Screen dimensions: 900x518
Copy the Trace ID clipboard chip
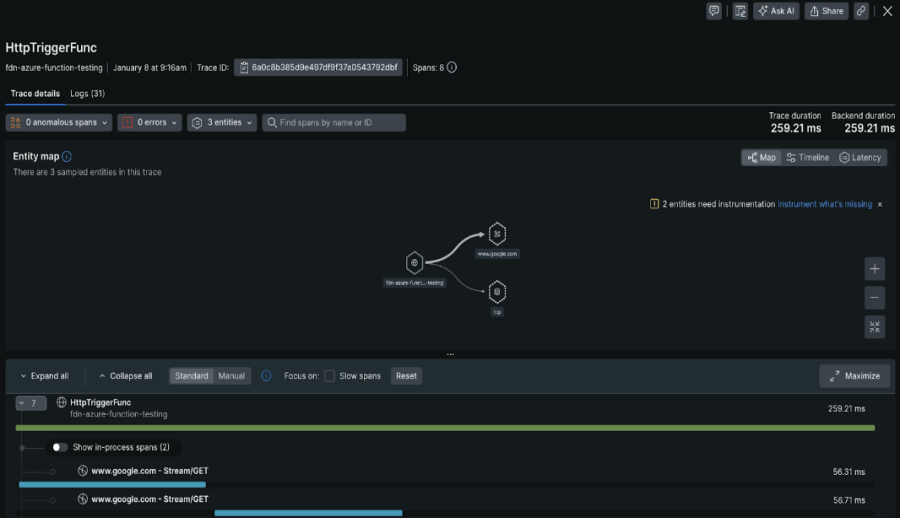point(318,67)
